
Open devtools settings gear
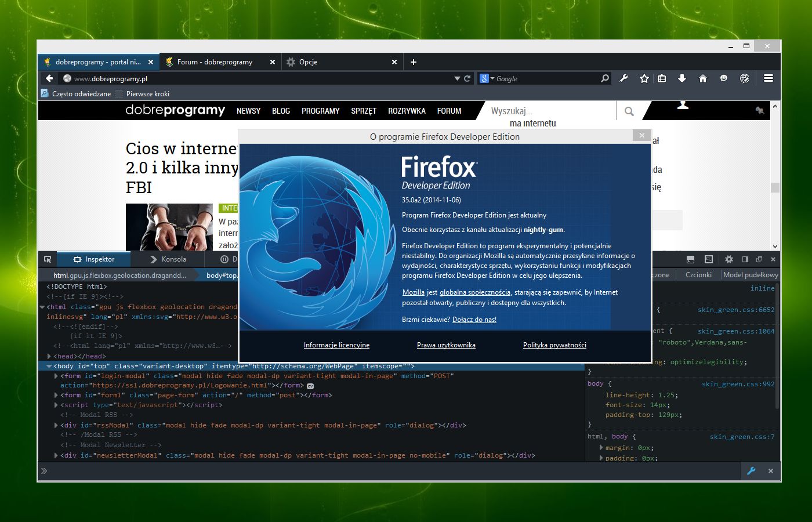[x=729, y=259]
